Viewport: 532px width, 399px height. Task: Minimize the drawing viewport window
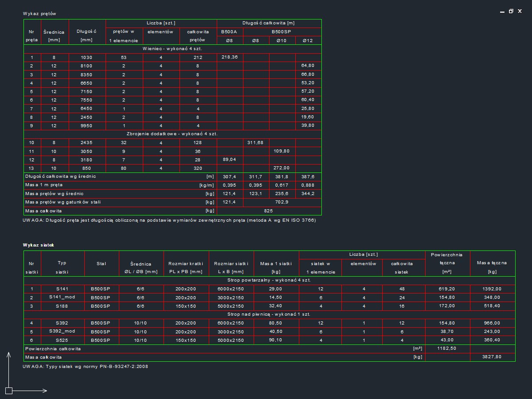click(x=502, y=12)
